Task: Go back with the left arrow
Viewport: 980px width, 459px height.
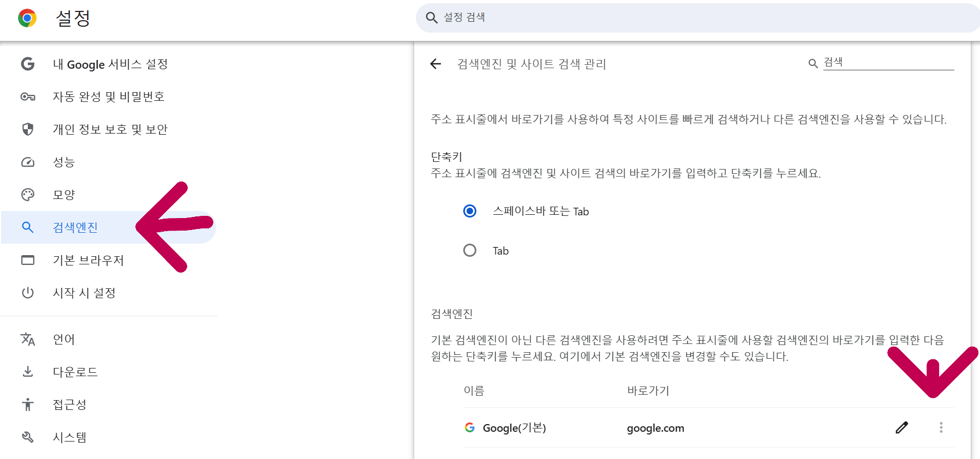Action: coord(435,64)
